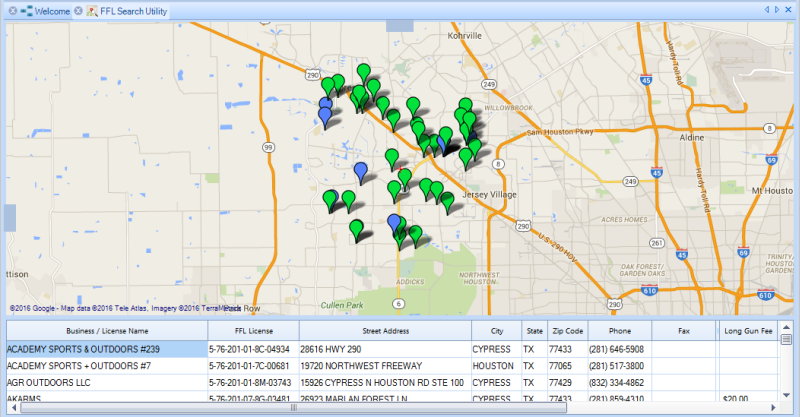Click the table's horizontal scrollbar thumb

[293, 407]
